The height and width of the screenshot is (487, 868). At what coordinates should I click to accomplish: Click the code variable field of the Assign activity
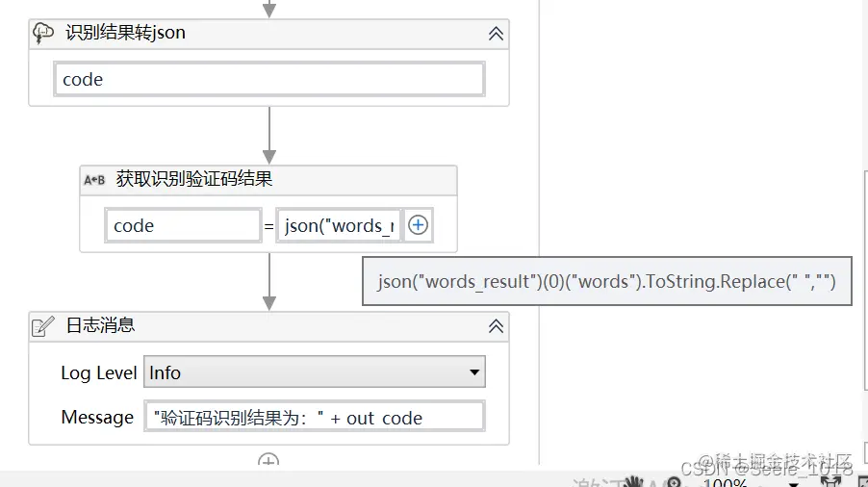(x=183, y=225)
